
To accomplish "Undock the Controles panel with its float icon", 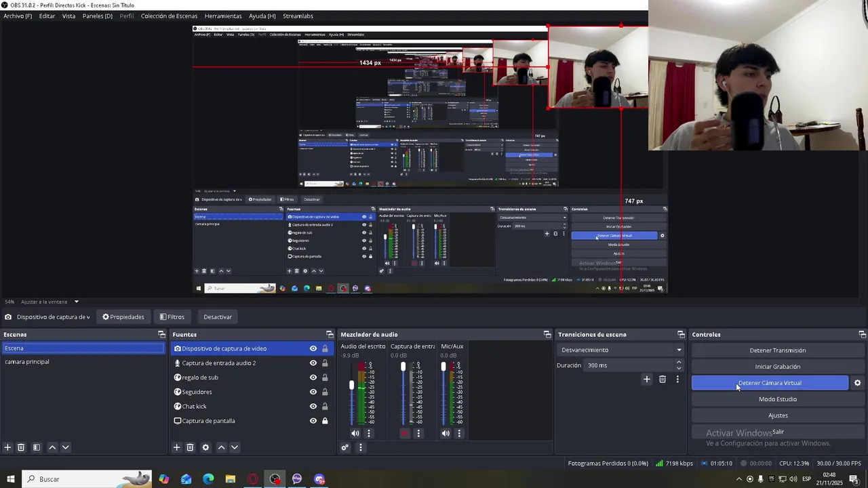I will [x=862, y=334].
